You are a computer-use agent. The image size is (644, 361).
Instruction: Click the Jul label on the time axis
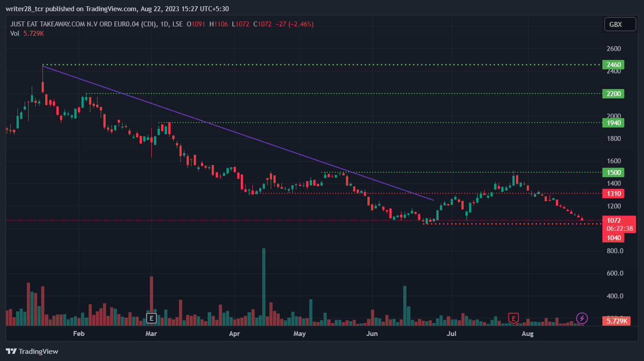(x=452, y=334)
